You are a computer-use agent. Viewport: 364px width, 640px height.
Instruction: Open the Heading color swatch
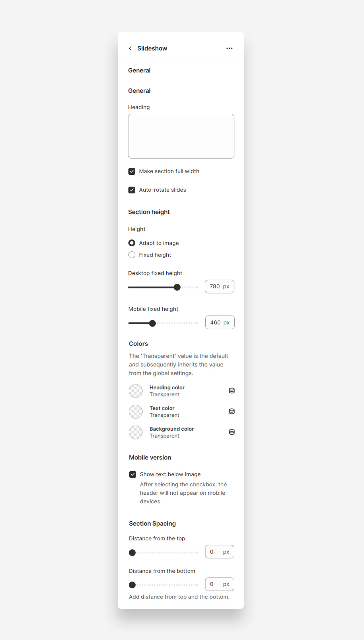136,391
